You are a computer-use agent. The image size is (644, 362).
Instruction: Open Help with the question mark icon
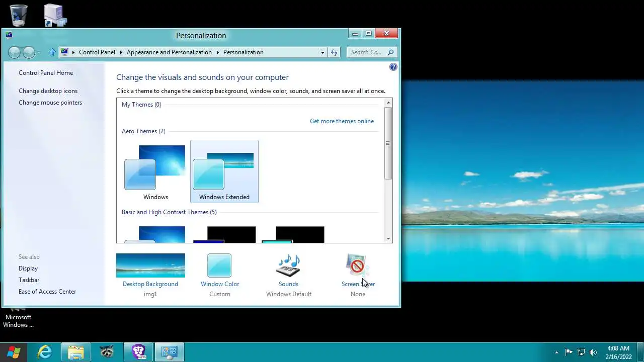(393, 67)
